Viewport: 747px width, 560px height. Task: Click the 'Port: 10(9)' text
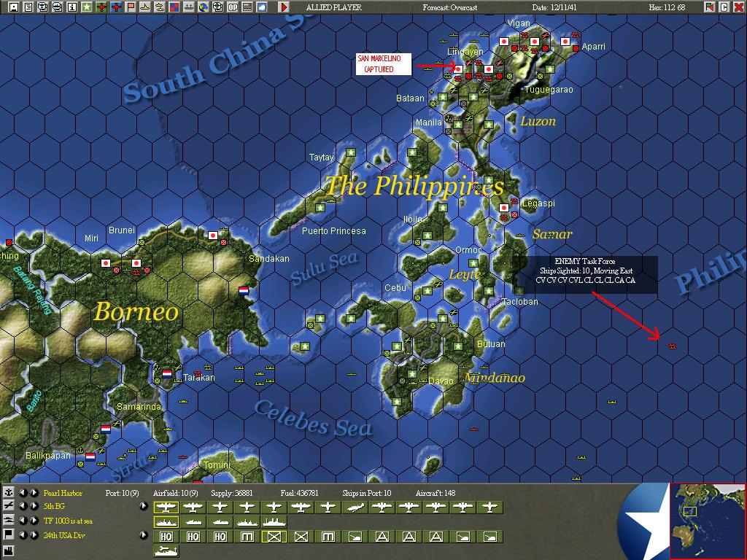(122, 493)
